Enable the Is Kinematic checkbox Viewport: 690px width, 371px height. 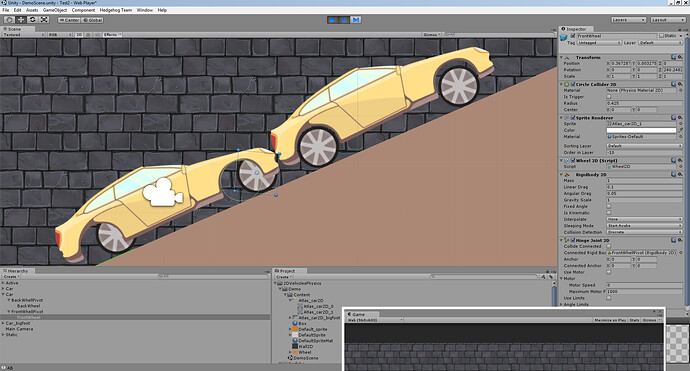click(x=609, y=213)
